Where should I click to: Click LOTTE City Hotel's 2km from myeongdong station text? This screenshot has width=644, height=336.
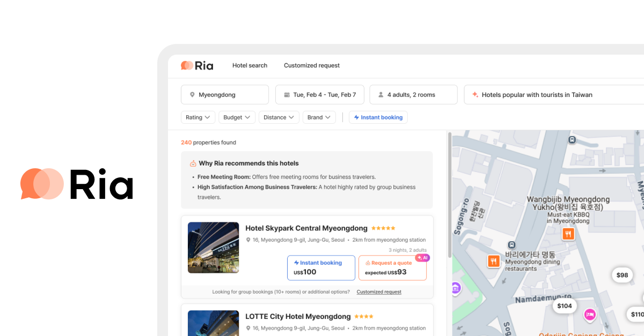(390, 328)
